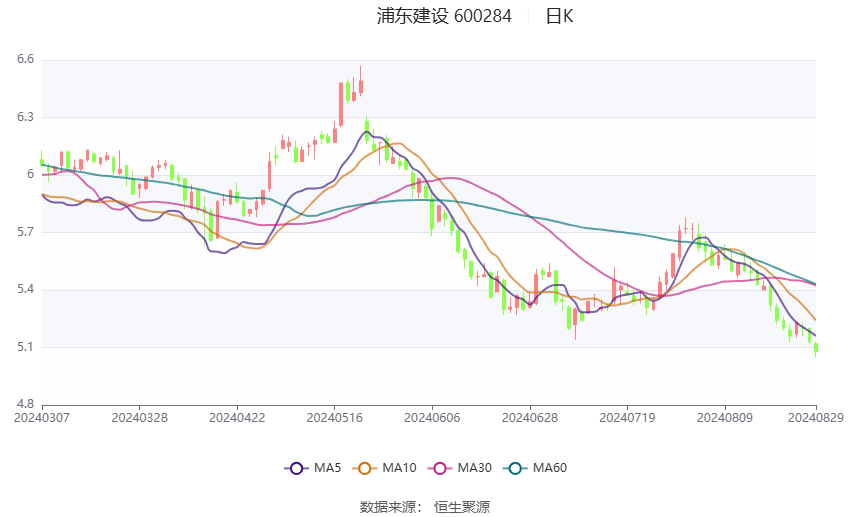Click the 日K label in title
The width and height of the screenshot is (850, 517).
[x=559, y=16]
